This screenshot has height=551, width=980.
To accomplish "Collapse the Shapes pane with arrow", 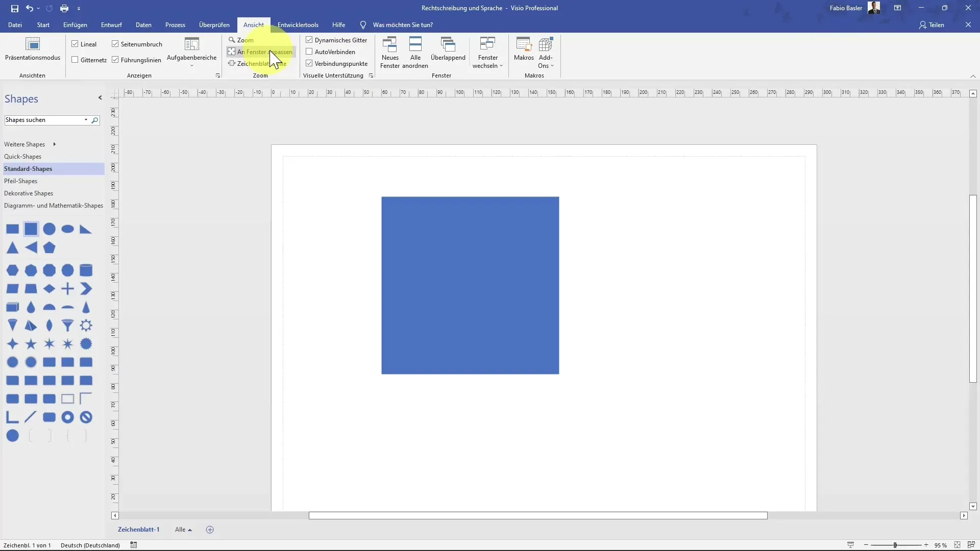I will click(x=100, y=98).
